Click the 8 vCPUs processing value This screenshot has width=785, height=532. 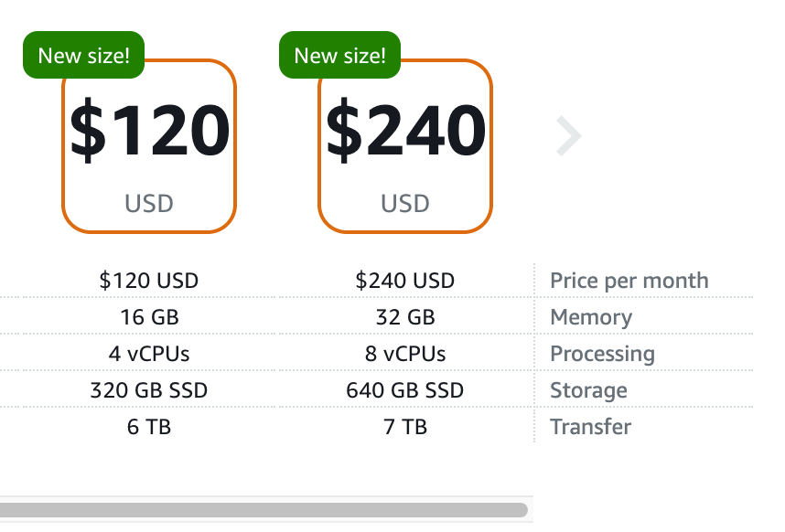(x=405, y=354)
